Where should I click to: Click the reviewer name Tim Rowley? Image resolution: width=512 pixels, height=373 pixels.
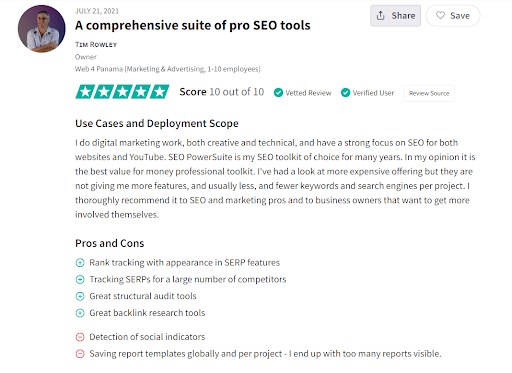point(96,45)
